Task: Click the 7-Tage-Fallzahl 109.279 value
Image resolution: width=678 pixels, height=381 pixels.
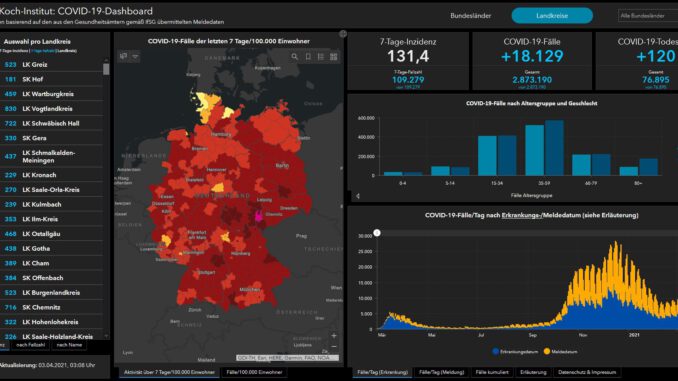Action: [x=408, y=80]
